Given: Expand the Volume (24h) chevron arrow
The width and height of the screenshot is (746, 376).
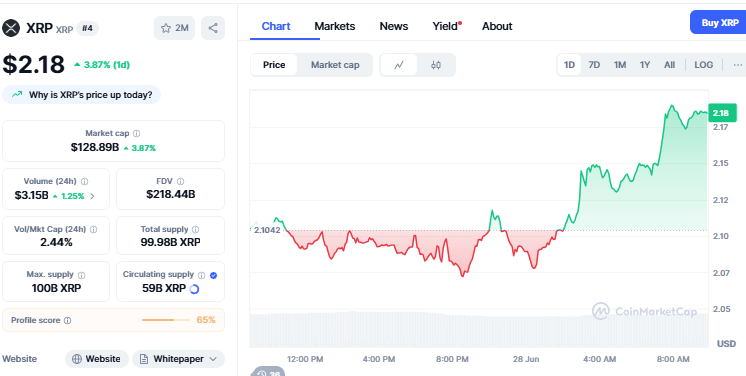Looking at the screenshot, I should coord(92,196).
